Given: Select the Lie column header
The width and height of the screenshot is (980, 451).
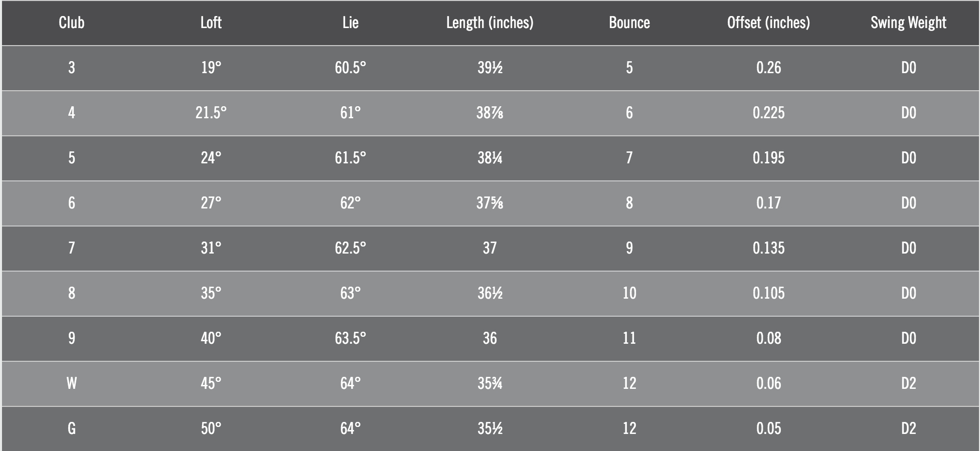Looking at the screenshot, I should pos(350,23).
